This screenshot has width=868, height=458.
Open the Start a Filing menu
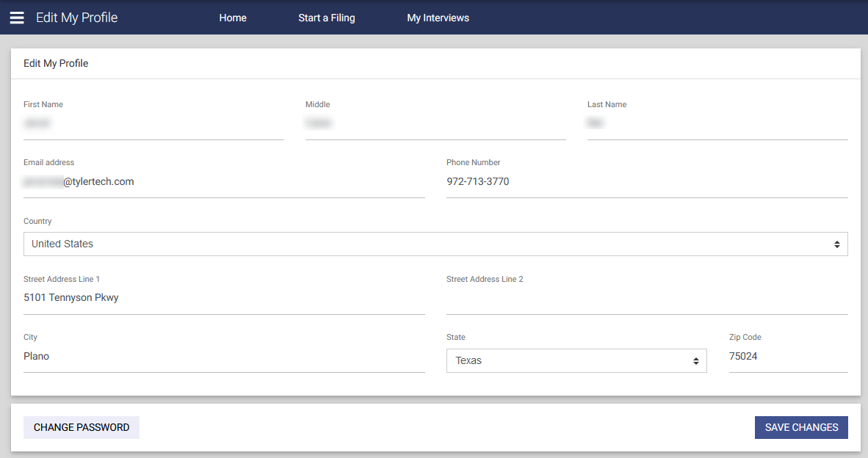[x=326, y=18]
